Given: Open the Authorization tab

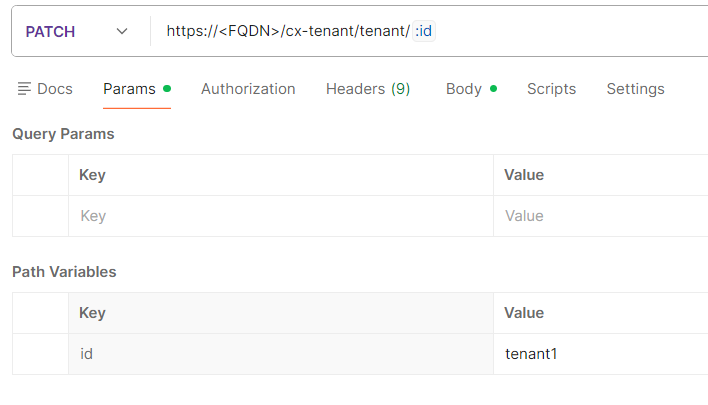Looking at the screenshot, I should [x=248, y=89].
